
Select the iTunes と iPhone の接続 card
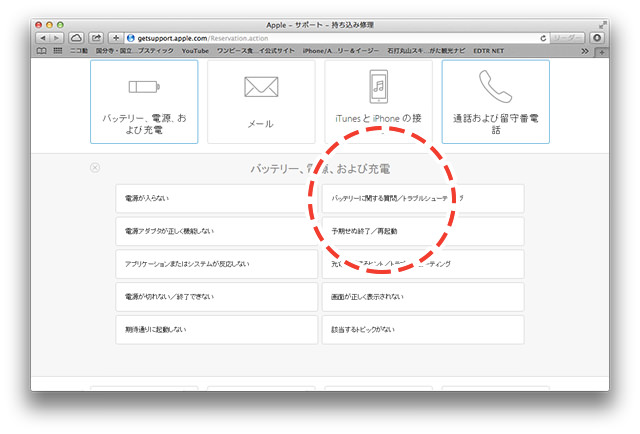(378, 102)
